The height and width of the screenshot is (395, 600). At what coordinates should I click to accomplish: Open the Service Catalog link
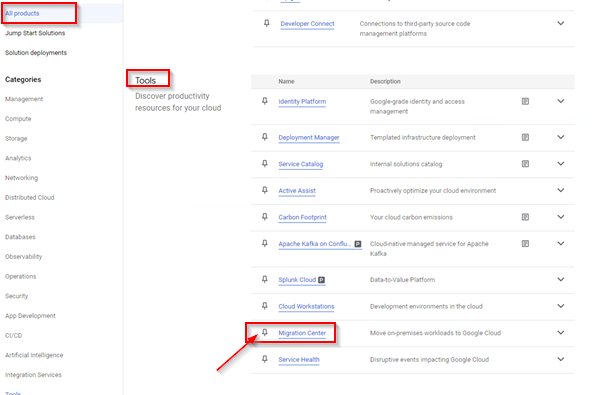point(301,164)
